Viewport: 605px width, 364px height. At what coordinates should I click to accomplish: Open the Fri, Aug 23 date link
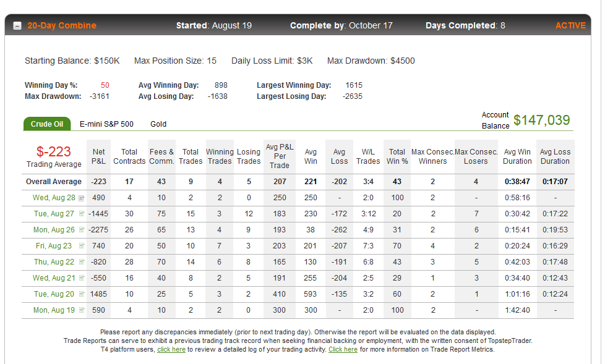point(54,246)
